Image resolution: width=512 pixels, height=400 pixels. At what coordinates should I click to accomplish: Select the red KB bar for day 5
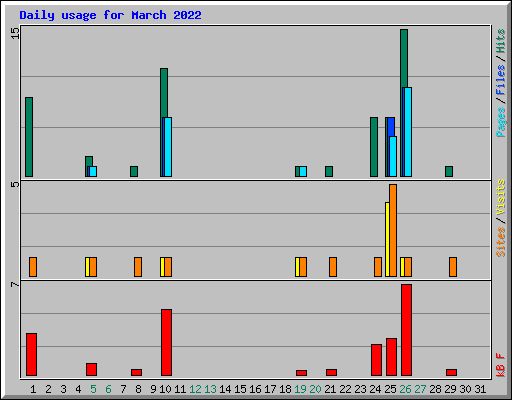[91, 370]
